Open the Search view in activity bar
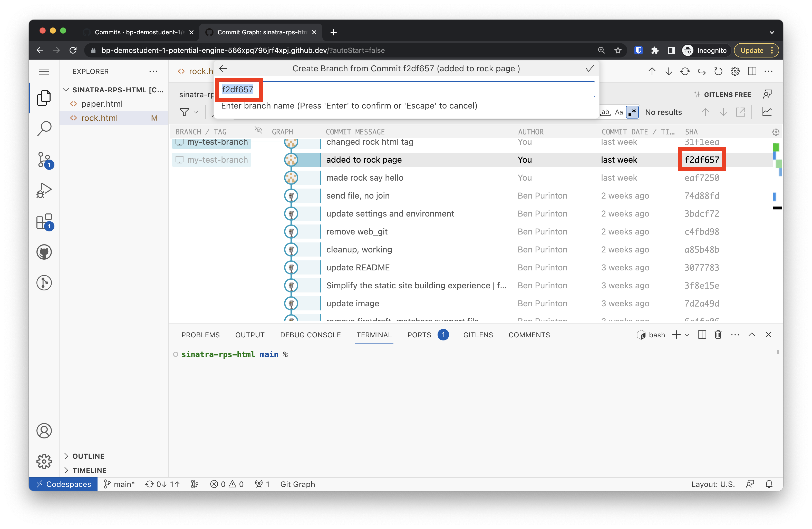This screenshot has height=529, width=812. tap(44, 129)
